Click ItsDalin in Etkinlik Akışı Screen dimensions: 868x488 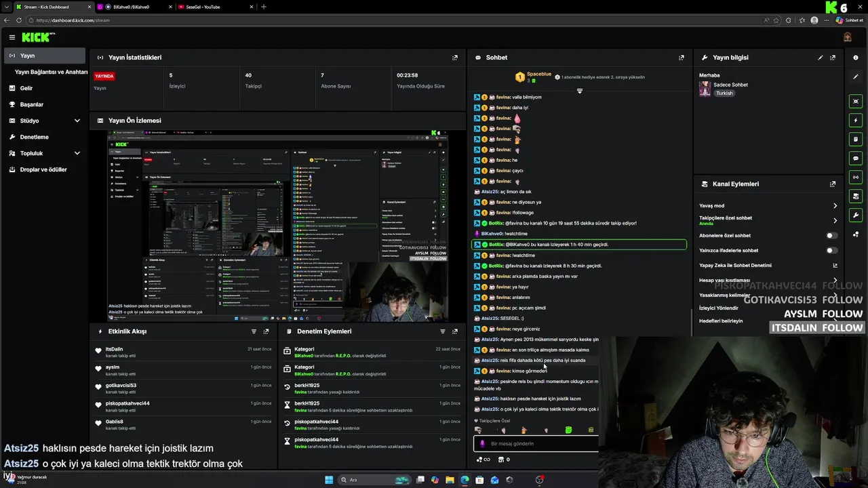point(114,349)
